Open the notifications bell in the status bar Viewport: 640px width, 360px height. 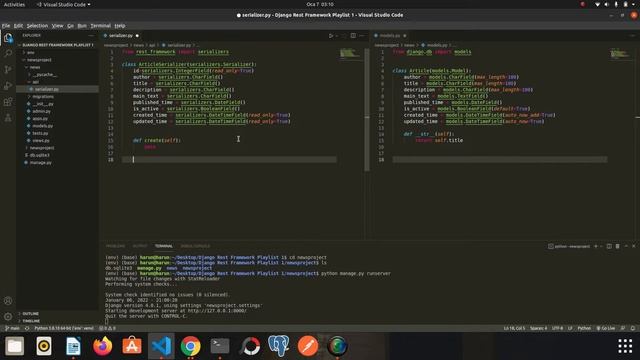(633, 328)
